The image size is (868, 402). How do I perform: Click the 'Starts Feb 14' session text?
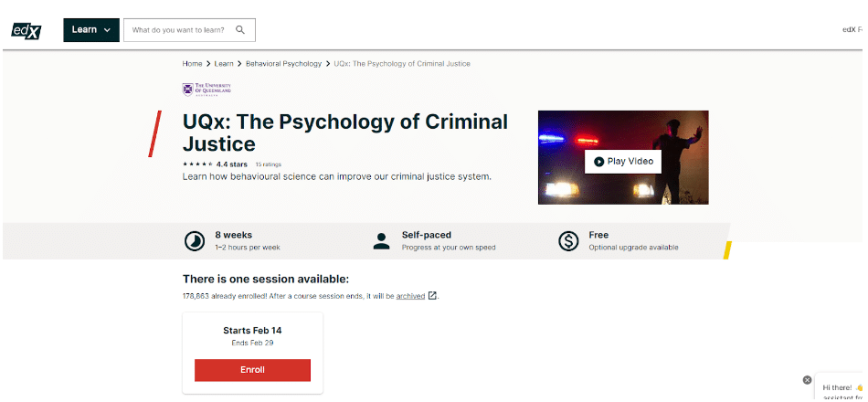252,331
